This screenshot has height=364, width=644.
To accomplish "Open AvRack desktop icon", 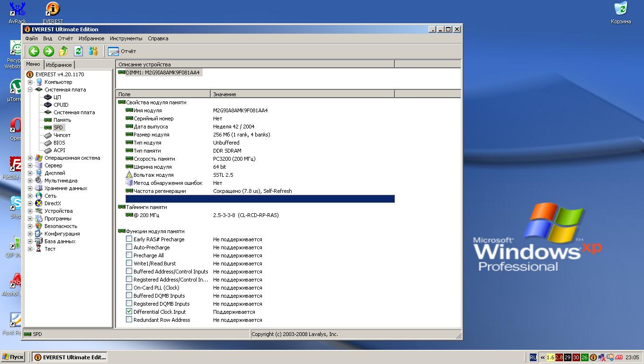I will point(17,13).
